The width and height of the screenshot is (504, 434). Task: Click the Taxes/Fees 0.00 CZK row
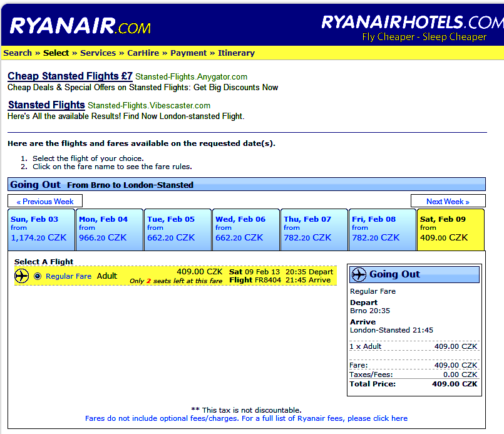click(413, 375)
